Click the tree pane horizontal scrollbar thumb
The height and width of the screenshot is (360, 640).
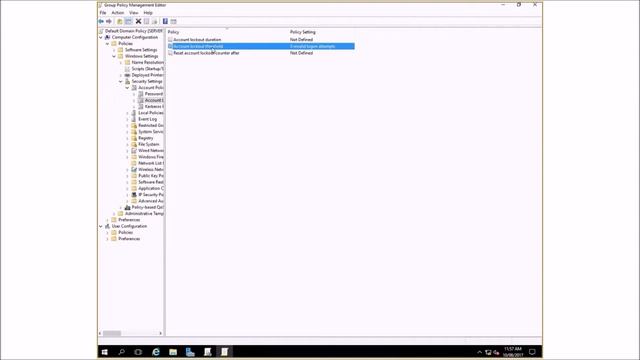(x=111, y=333)
